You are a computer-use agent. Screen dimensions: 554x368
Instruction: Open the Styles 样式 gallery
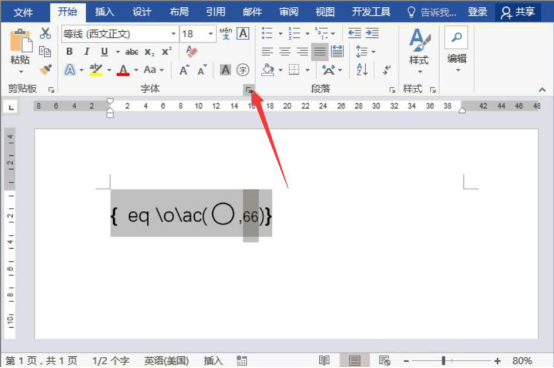coord(419,50)
